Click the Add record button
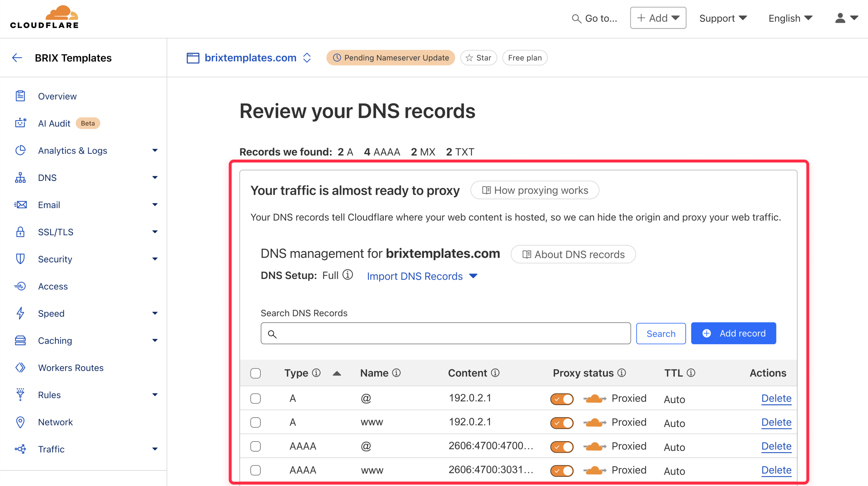 [733, 333]
